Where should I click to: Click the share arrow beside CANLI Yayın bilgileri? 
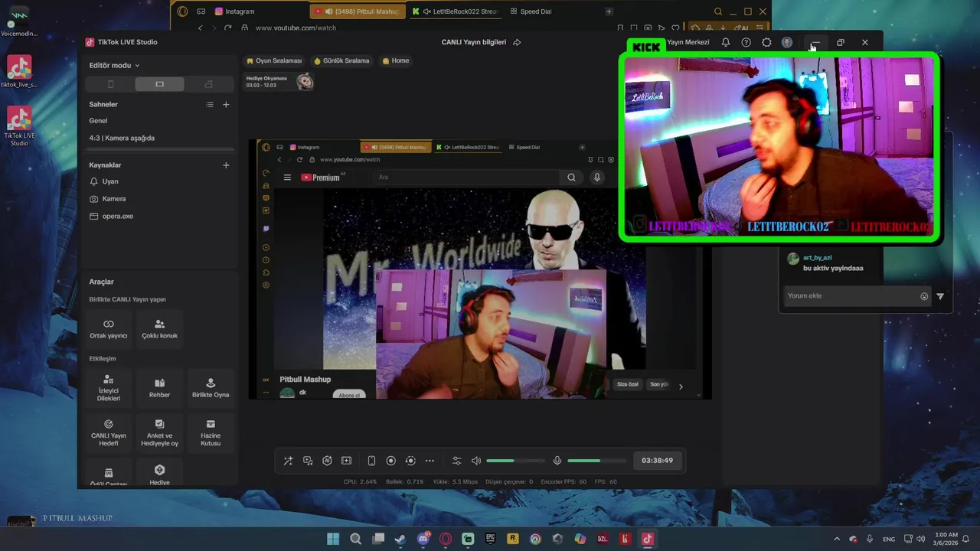coord(517,42)
